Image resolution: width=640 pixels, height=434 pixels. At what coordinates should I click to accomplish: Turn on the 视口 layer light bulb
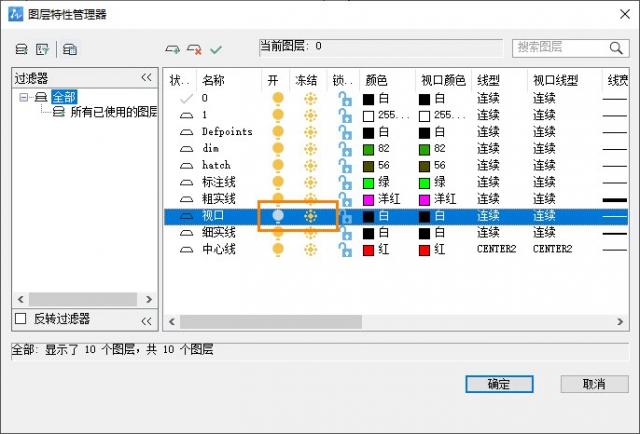pos(278,215)
